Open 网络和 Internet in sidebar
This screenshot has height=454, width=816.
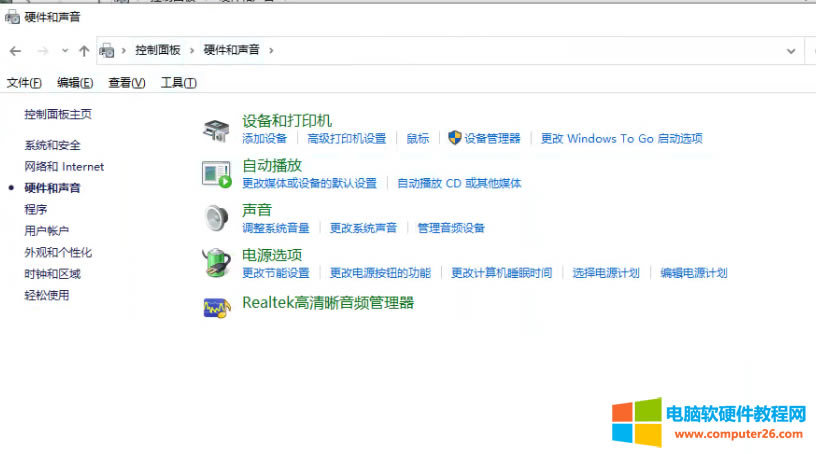(x=64, y=167)
